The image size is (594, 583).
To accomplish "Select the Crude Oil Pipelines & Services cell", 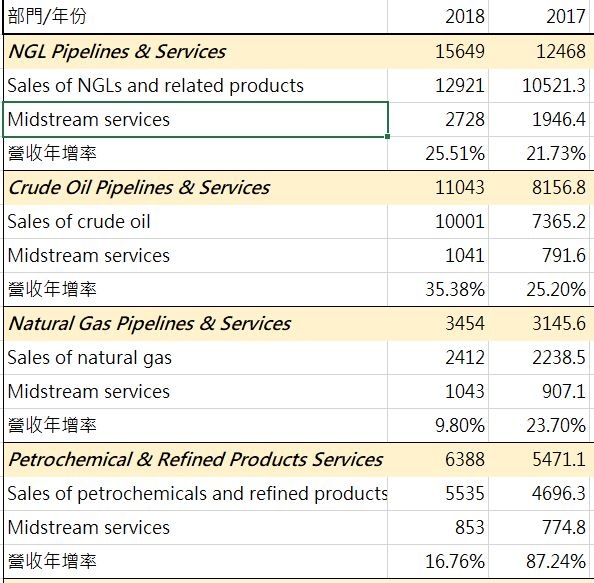I will tap(195, 188).
